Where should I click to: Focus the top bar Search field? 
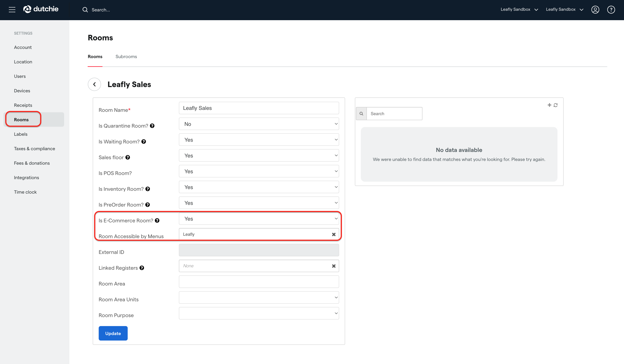pyautogui.click(x=101, y=10)
